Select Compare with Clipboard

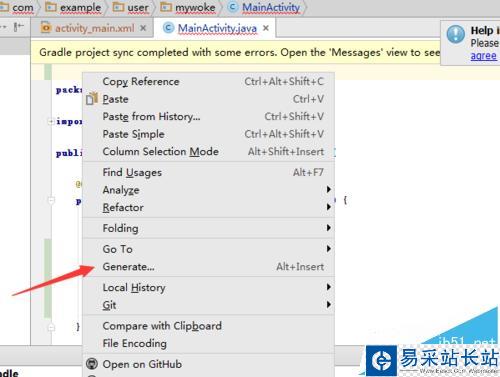208,326
